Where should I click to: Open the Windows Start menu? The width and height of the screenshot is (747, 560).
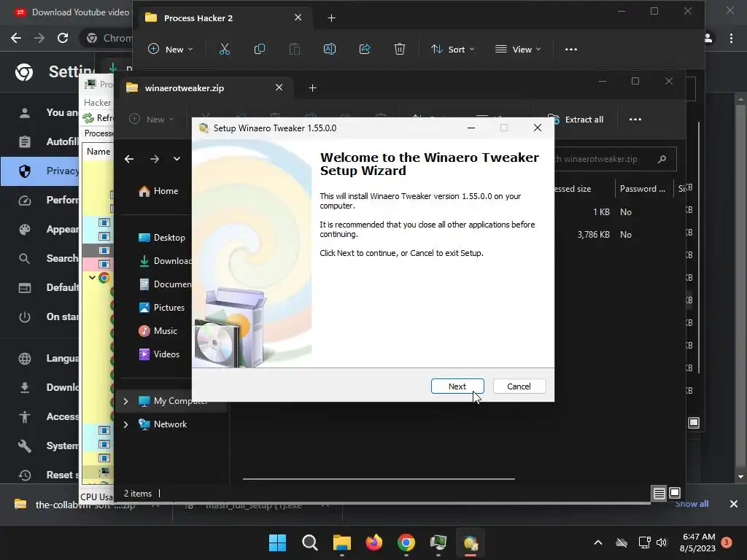278,542
